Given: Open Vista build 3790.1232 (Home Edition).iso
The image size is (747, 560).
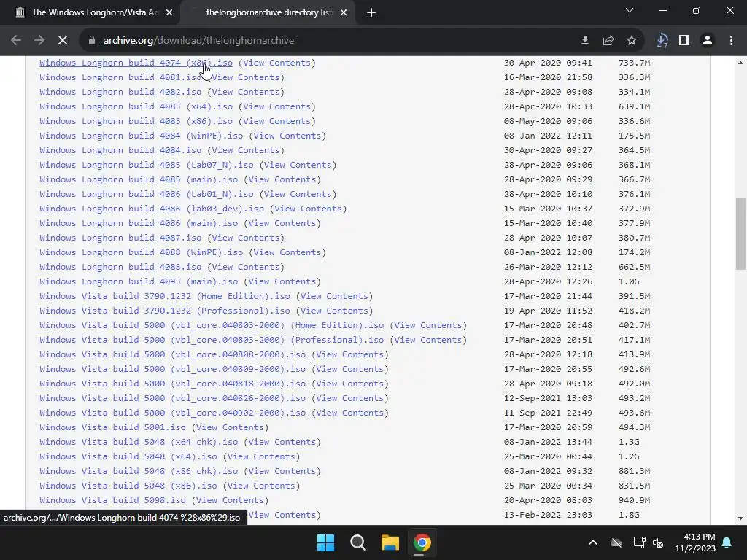Looking at the screenshot, I should tap(165, 296).
